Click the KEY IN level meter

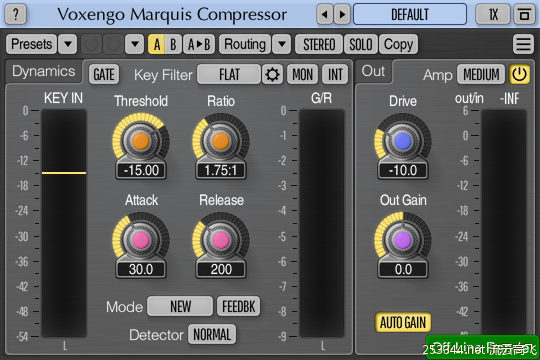click(x=64, y=223)
